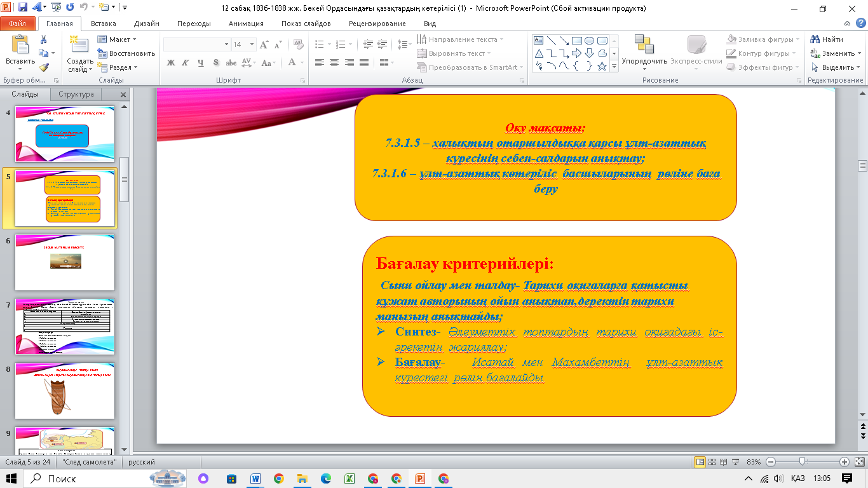
Task: Open the font name dropdown
Action: pyautogui.click(x=226, y=44)
